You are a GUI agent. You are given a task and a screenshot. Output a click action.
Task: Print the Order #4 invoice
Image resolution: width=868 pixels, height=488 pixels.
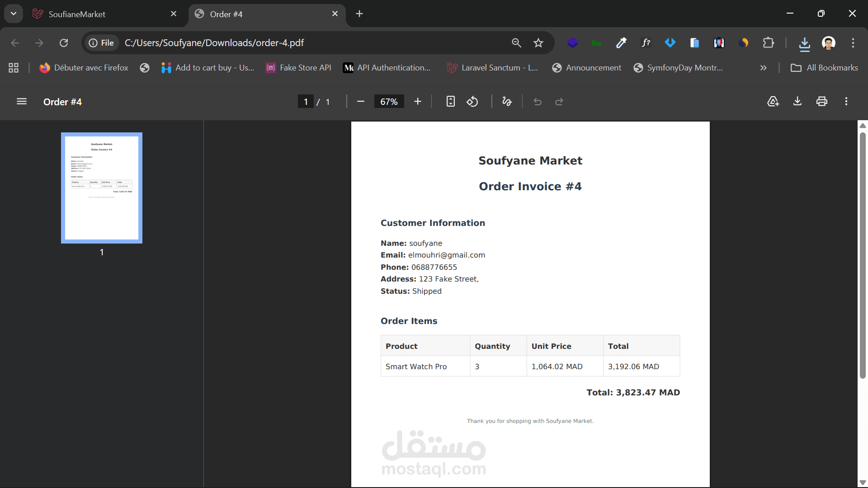(822, 102)
